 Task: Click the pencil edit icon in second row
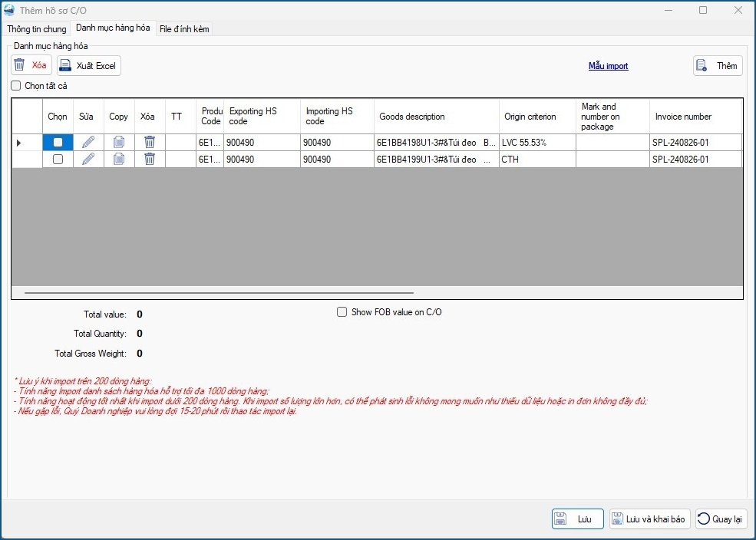(x=88, y=159)
